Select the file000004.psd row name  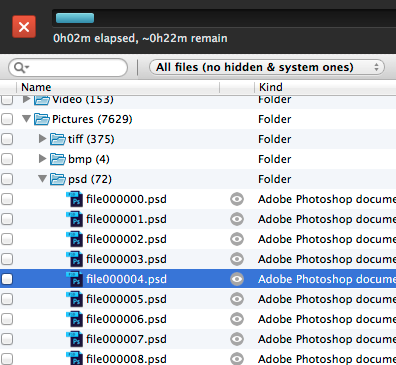click(x=126, y=279)
